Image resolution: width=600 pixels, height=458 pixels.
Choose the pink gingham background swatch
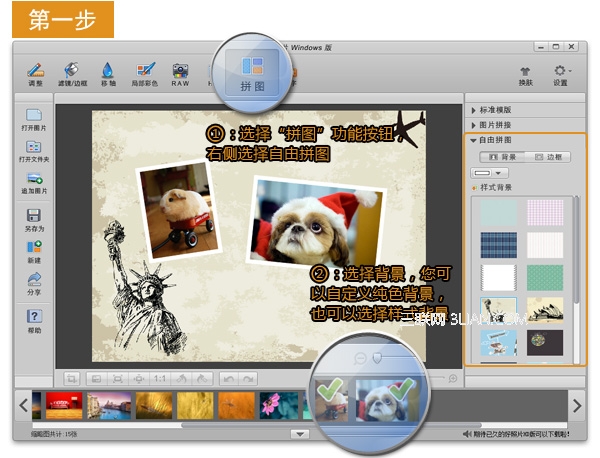(545, 213)
